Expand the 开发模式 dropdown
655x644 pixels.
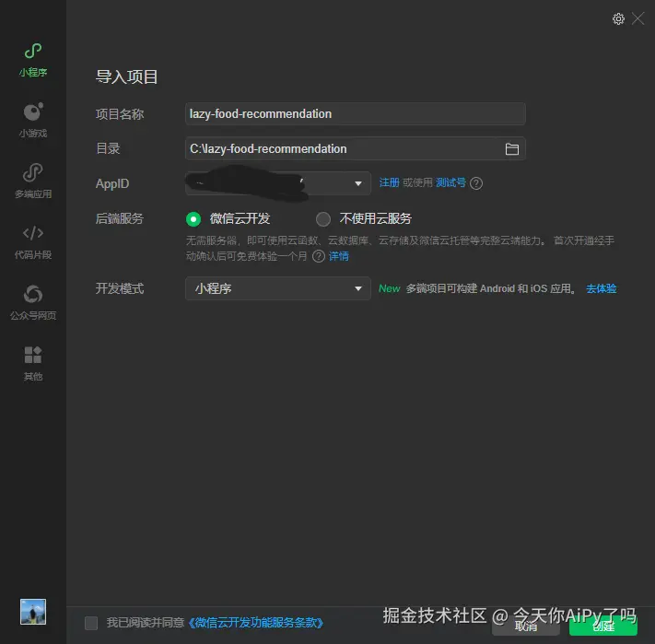(x=278, y=288)
